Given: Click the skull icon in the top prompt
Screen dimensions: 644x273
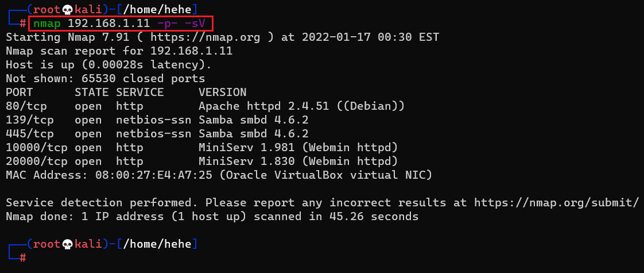Looking at the screenshot, I should pyautogui.click(x=67, y=9).
